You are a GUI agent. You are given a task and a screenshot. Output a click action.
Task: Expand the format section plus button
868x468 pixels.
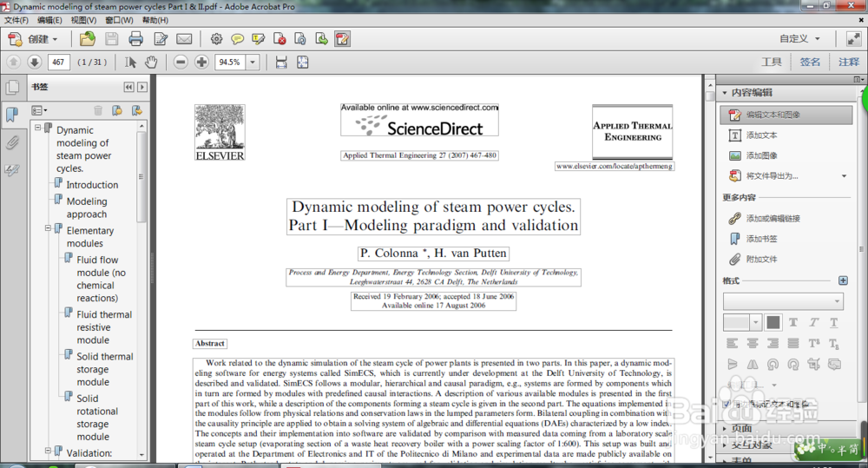pos(843,280)
